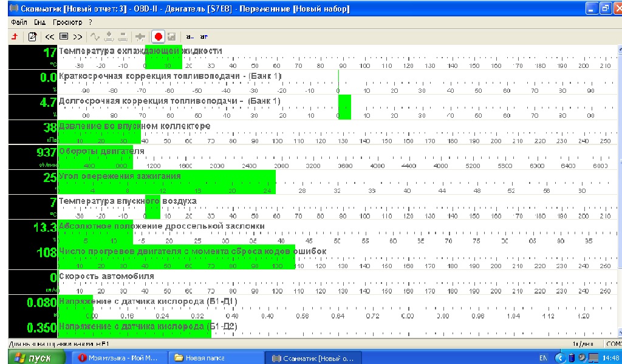
Task: Select Обороты двигателя row
Action: point(313,157)
